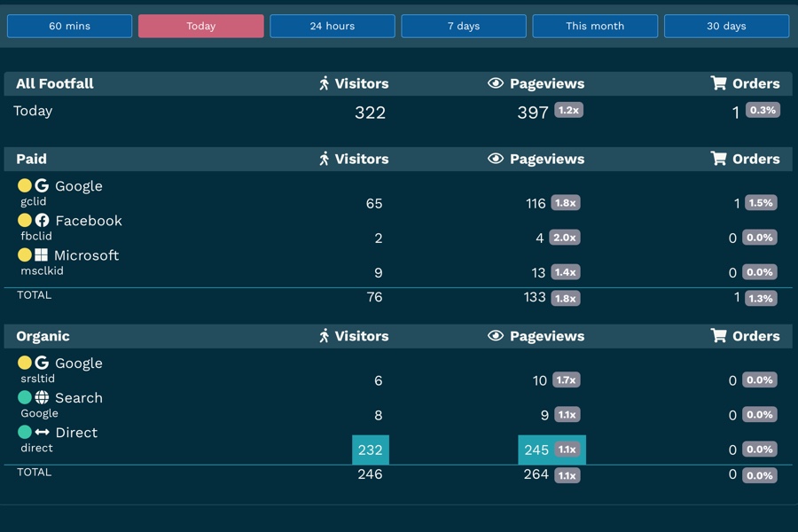Screen dimensions: 798x532
Task: Click the 1.4x badge in Microsoft row
Action: (x=566, y=272)
